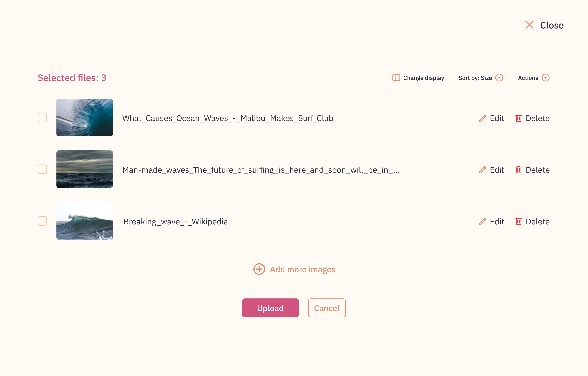The image size is (588, 376).
Task: Open the Sort by Size dropdown
Action: [x=499, y=78]
